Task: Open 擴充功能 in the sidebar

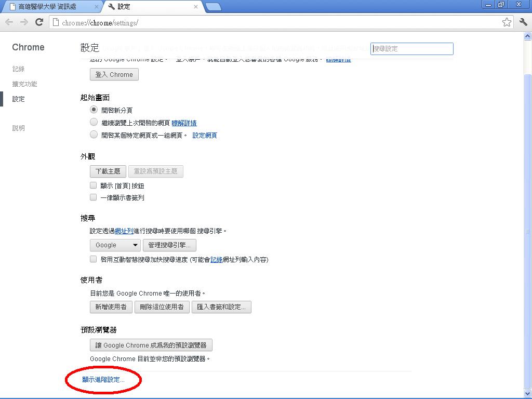Action: pos(24,84)
